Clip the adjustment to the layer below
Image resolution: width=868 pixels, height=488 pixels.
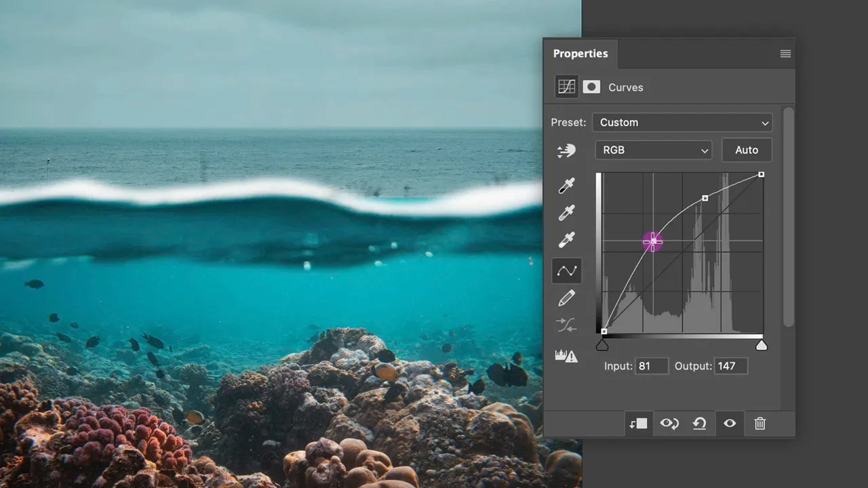click(638, 424)
